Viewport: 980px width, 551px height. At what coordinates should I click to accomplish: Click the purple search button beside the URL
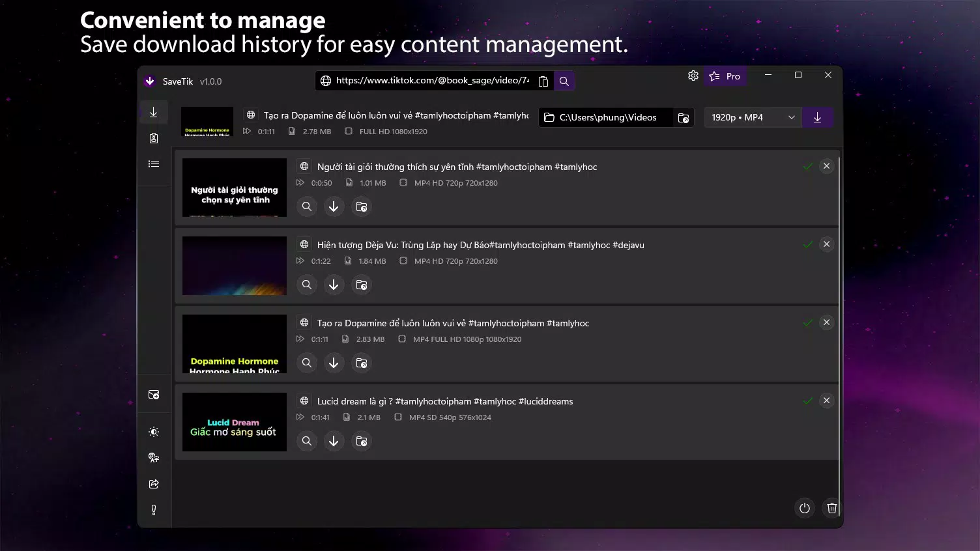[564, 81]
